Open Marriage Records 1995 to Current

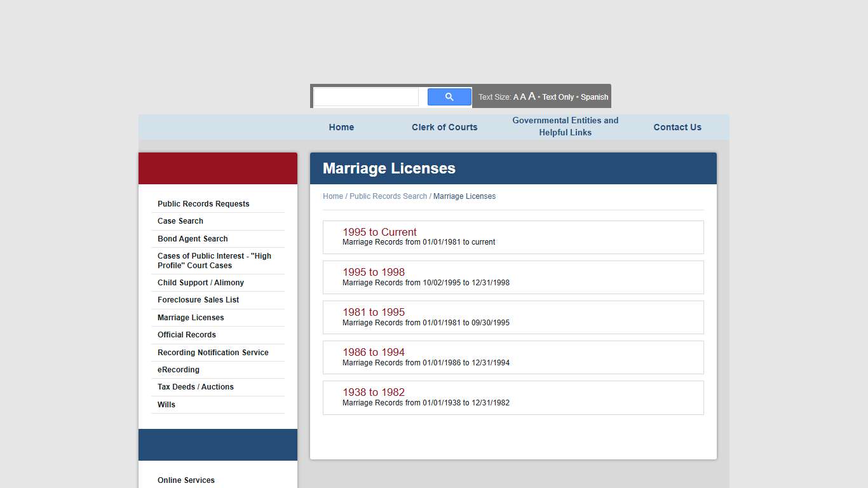[x=379, y=232]
